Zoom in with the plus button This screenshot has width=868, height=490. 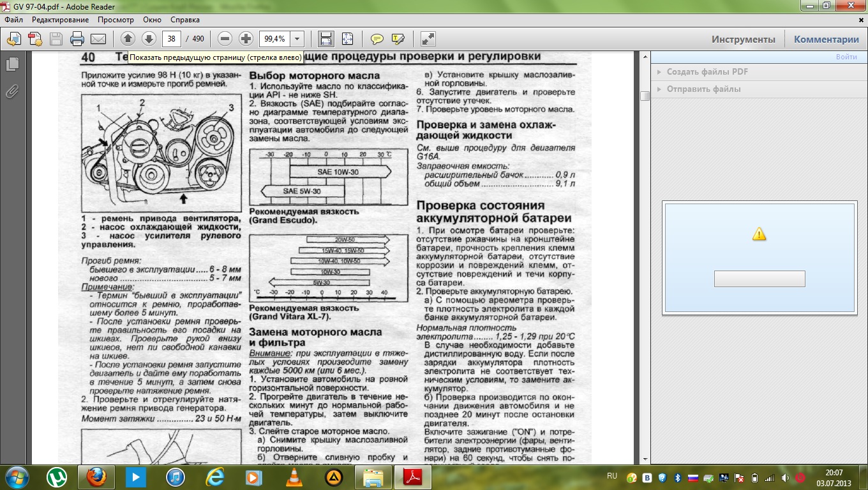click(x=246, y=39)
